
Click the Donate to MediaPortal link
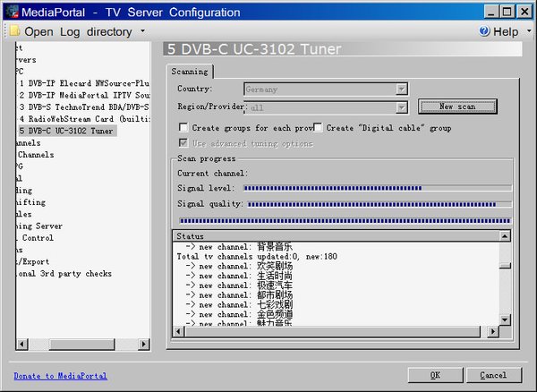60,376
